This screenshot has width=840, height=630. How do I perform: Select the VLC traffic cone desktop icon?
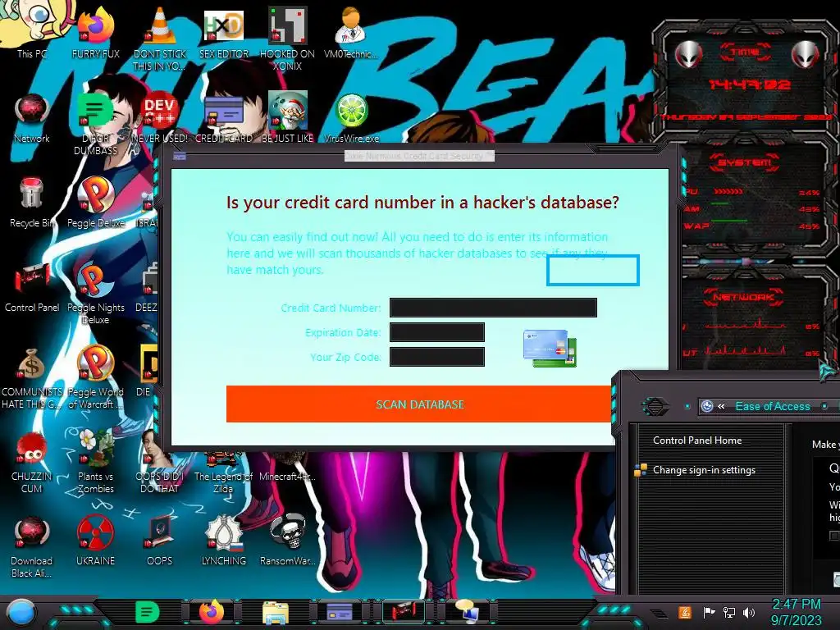pyautogui.click(x=160, y=39)
